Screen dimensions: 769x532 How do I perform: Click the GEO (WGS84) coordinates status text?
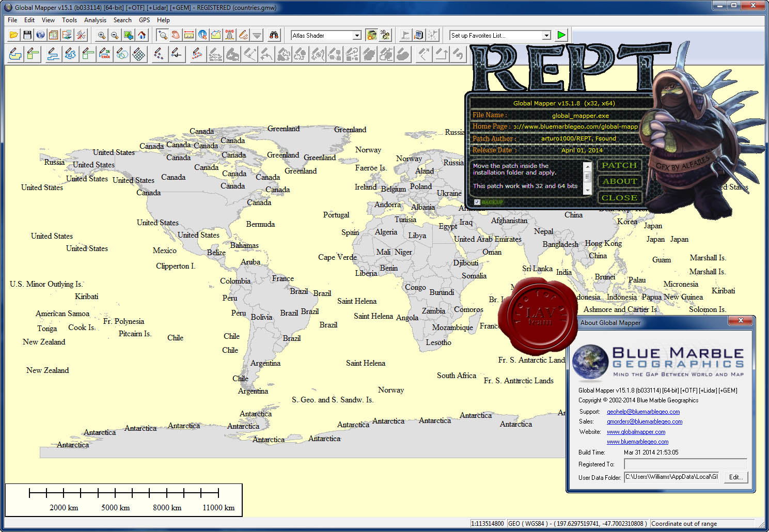[578, 523]
